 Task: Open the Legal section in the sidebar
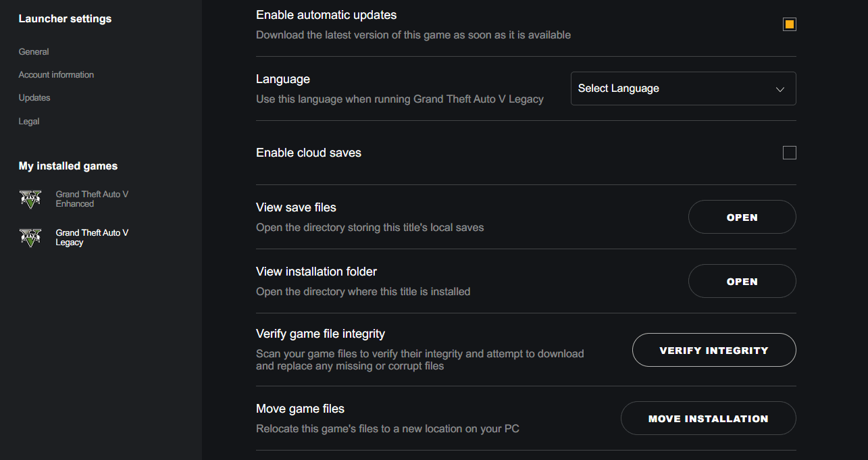click(x=29, y=122)
